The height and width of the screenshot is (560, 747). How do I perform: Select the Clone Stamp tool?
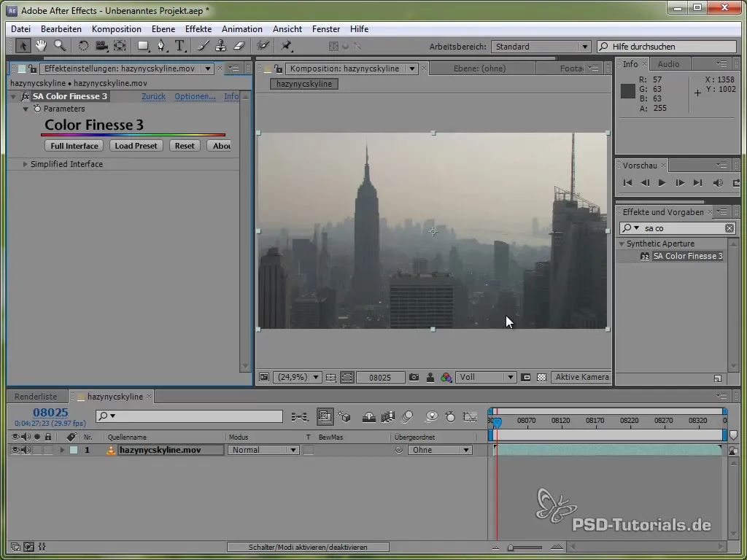[220, 46]
